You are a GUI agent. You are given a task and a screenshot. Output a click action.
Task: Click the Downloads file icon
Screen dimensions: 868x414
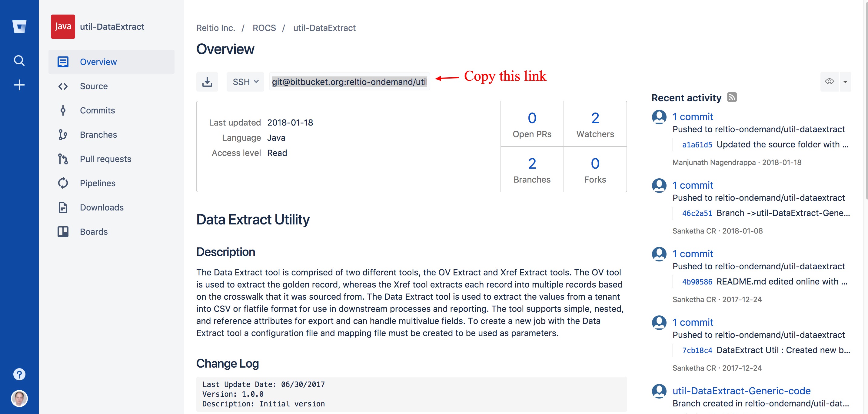pos(63,207)
